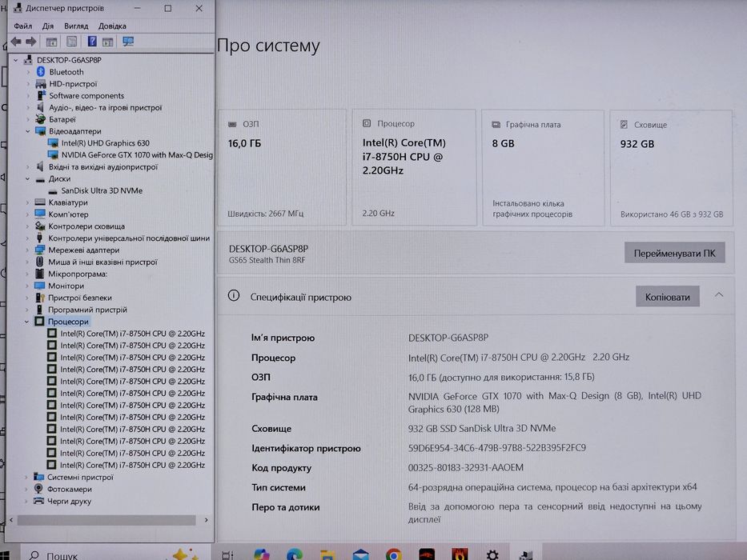Click the GS65 Stealth Thin 8RF model text

pos(267,260)
